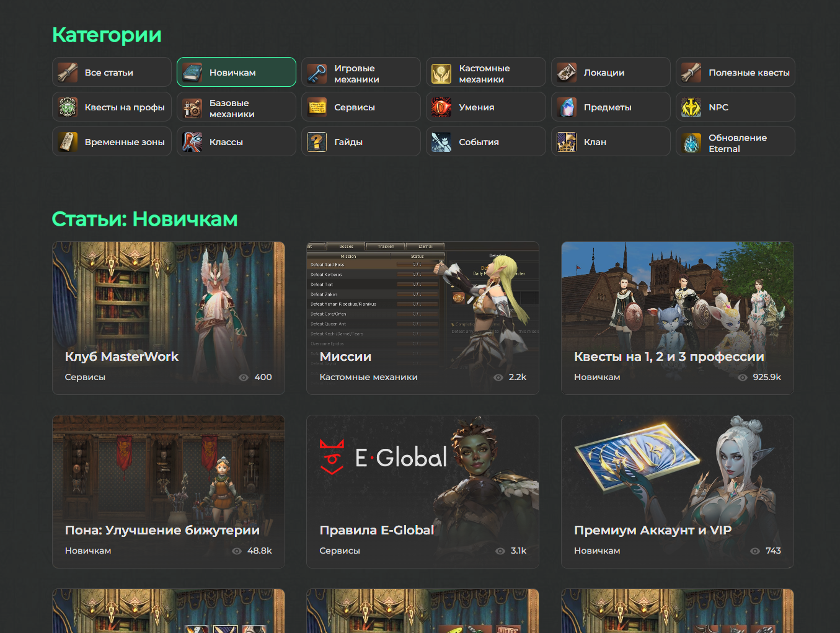Click the Правила E-Global title
The image size is (840, 633).
377,530
